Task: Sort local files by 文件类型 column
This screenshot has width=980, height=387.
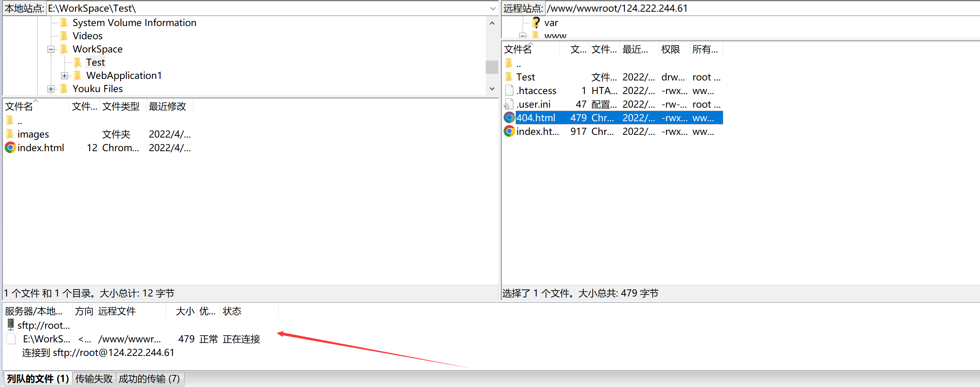Action: tap(123, 106)
